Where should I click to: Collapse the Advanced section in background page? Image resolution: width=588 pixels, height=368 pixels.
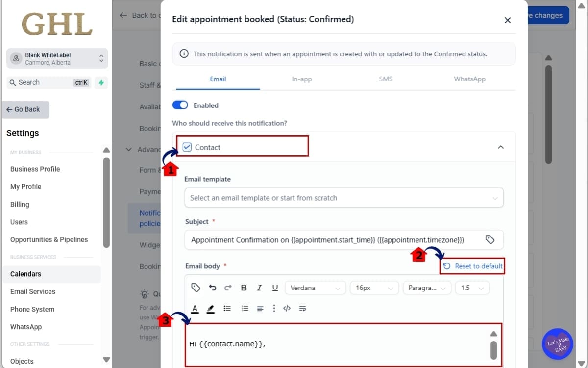129,149
